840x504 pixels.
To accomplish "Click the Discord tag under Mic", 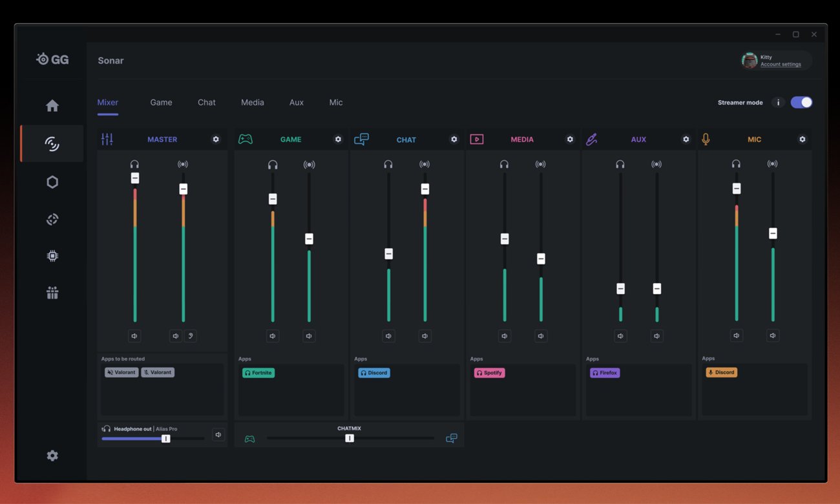I will click(721, 372).
